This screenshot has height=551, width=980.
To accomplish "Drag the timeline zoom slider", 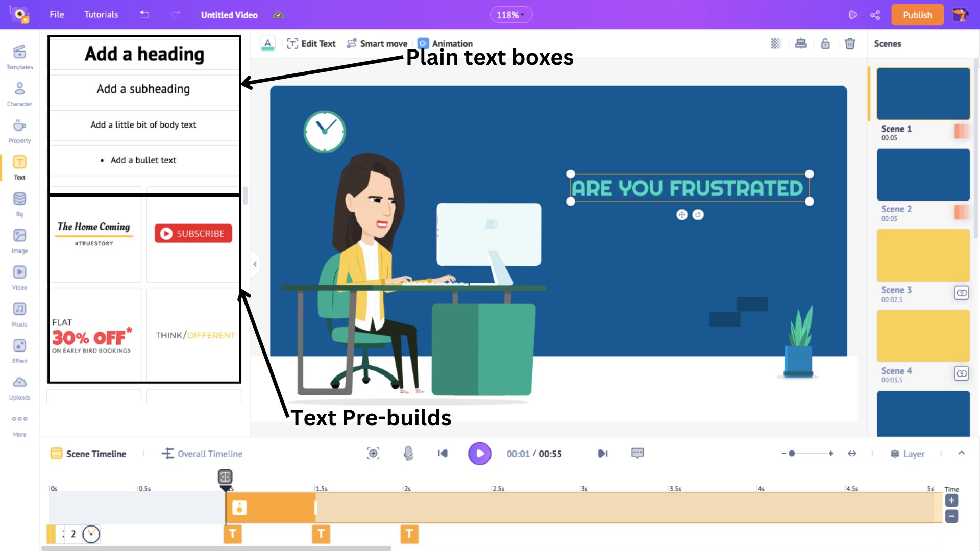I will 792,454.
